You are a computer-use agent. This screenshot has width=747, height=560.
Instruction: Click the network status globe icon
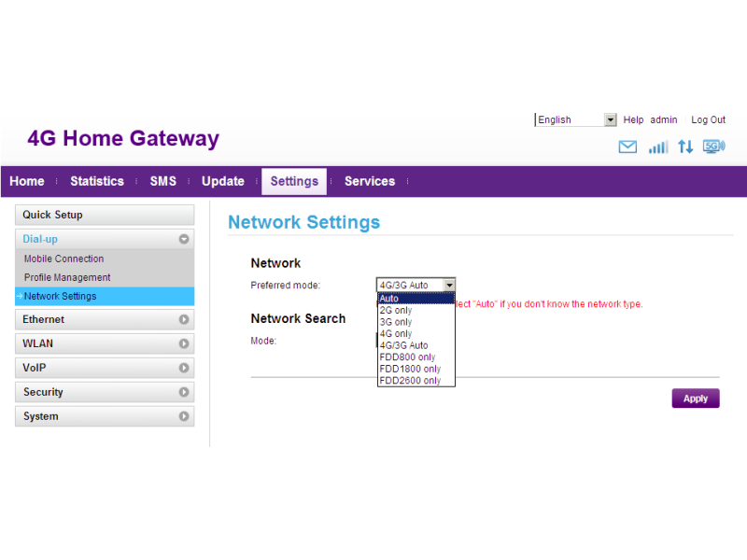[713, 147]
